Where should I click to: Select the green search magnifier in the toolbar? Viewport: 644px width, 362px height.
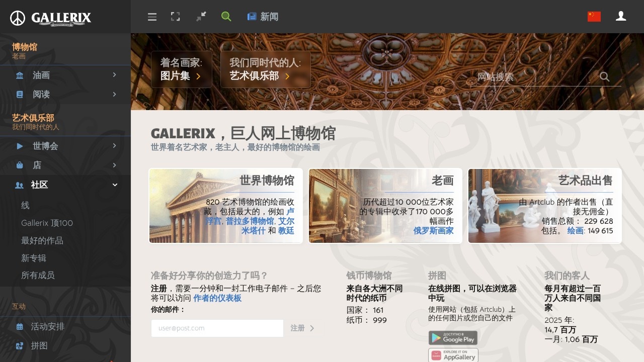click(x=226, y=17)
